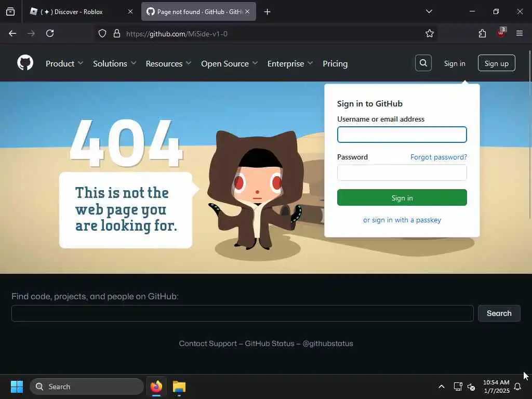Open a new tab with the plus icon

coord(267,12)
